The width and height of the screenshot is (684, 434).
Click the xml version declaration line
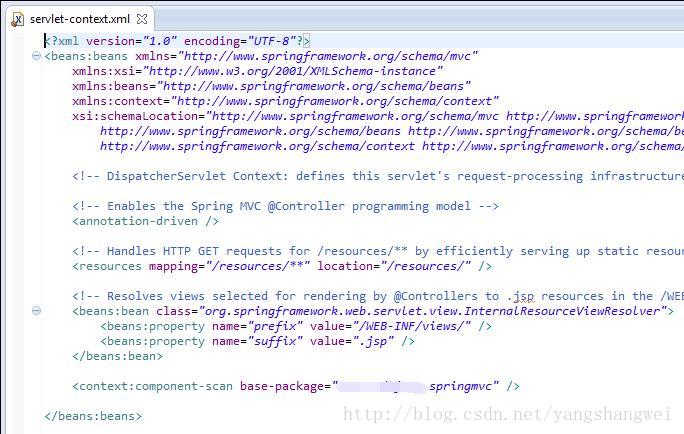click(177, 41)
